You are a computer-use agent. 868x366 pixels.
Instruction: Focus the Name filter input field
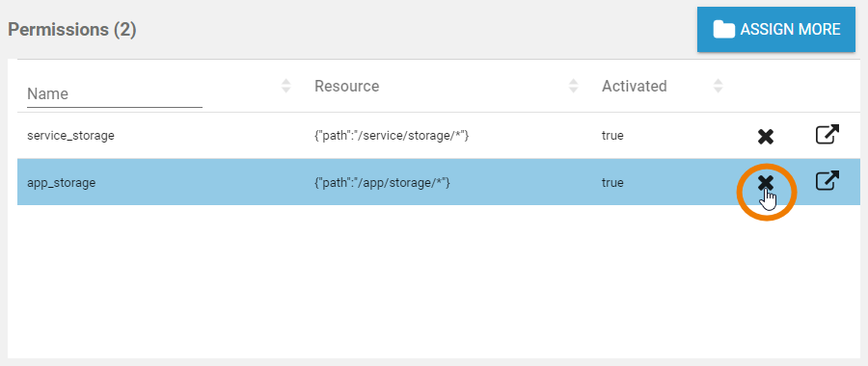(x=115, y=94)
